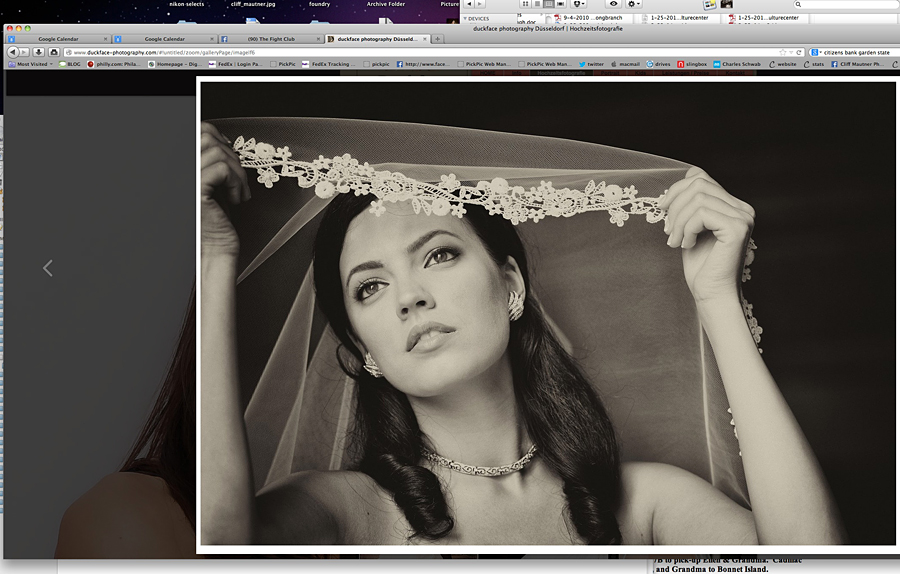
Task: Close The Fight Club tab
Action: 319,39
